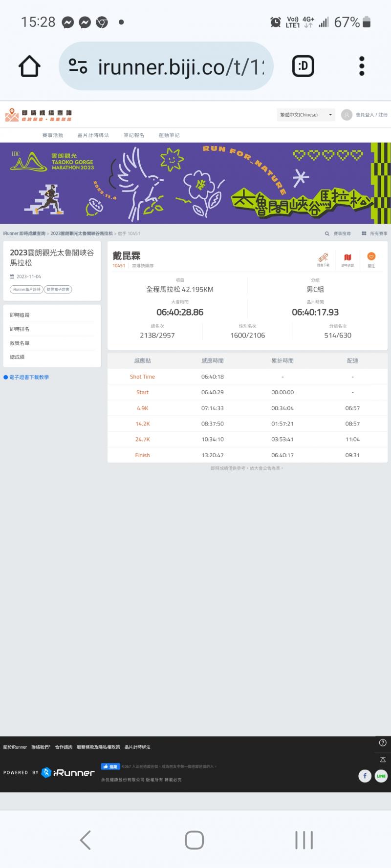Open the 晶片計時綁法 menu item
Image resolution: width=391 pixels, height=868 pixels.
pyautogui.click(x=93, y=135)
